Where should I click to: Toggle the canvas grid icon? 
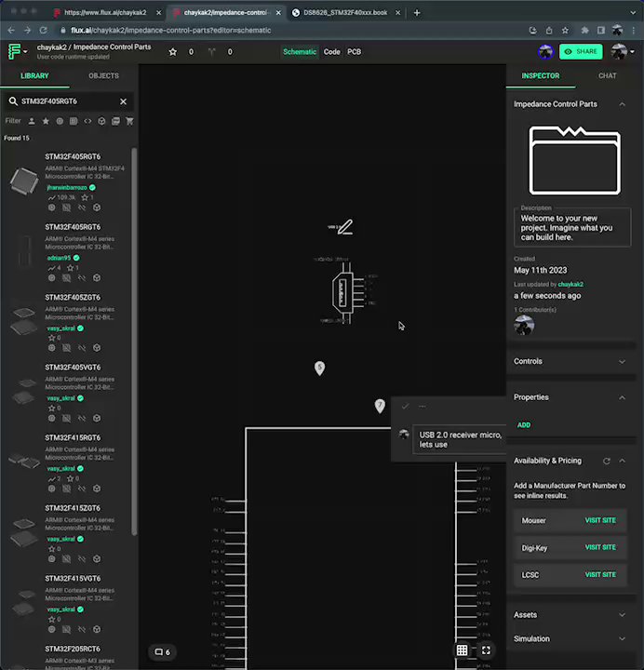(x=462, y=650)
